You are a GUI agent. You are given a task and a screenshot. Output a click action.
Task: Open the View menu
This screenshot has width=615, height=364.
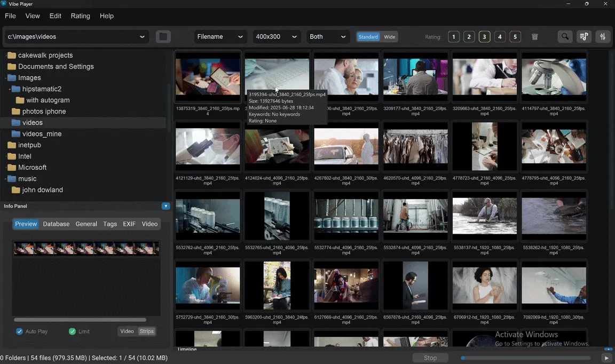33,16
